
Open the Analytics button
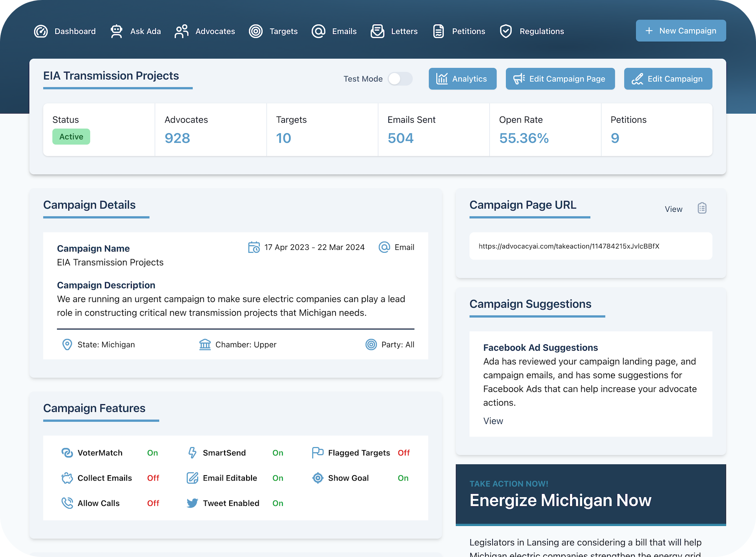coord(463,78)
